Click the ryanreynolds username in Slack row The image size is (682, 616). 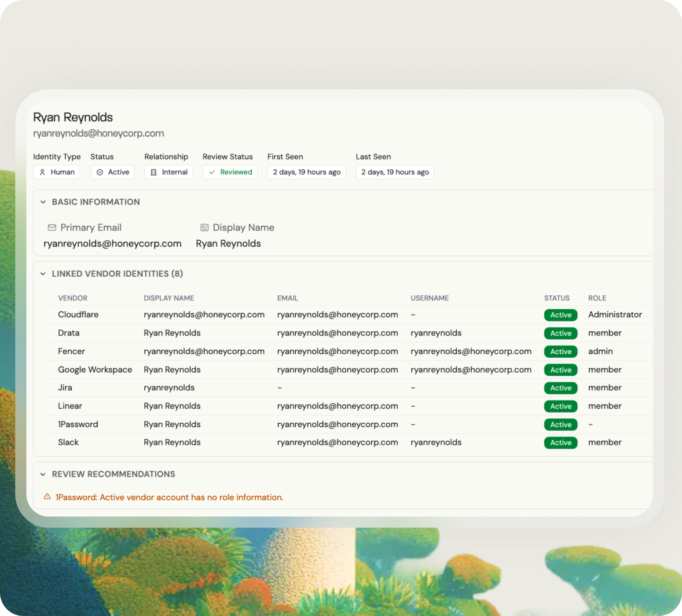436,443
